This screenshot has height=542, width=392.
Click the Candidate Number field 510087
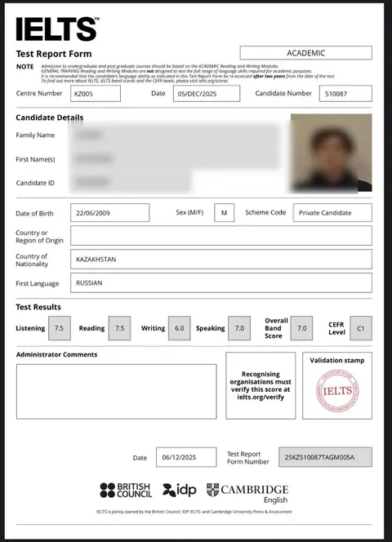click(x=345, y=94)
